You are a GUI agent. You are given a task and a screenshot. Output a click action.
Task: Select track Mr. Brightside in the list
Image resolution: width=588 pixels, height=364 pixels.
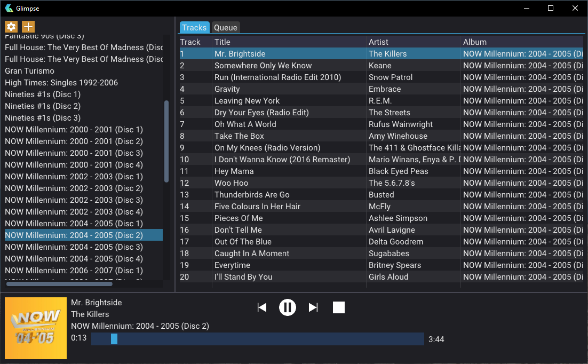tap(382, 54)
